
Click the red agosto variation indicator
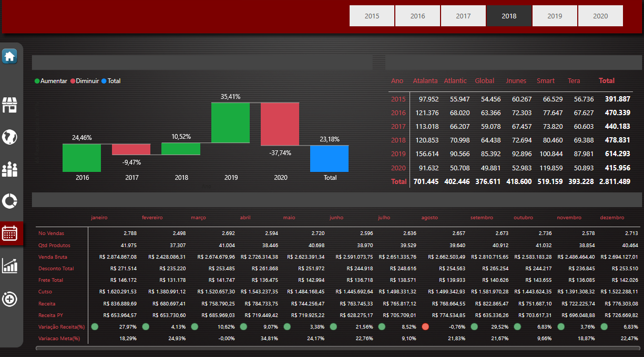(x=425, y=327)
